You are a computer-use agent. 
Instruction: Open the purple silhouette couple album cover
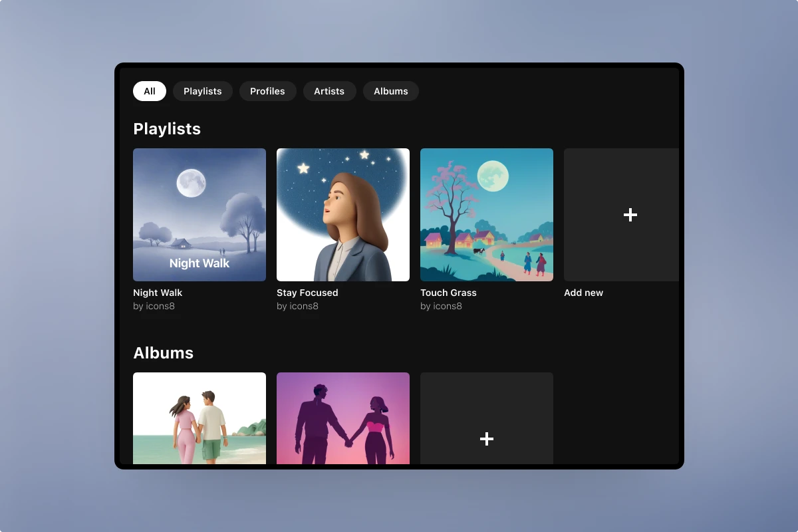coord(343,418)
